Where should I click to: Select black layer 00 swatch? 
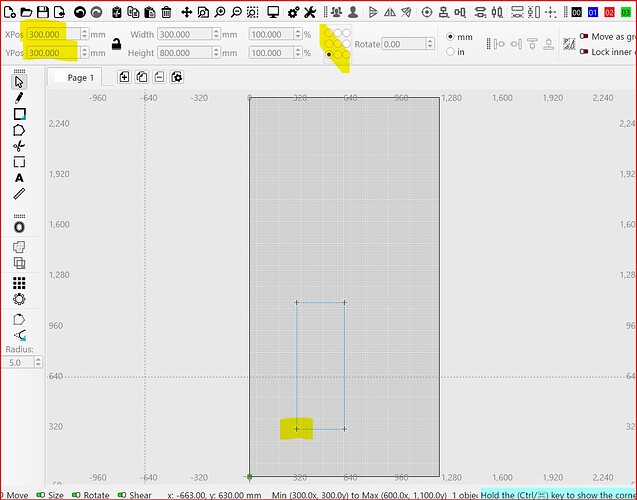click(576, 13)
